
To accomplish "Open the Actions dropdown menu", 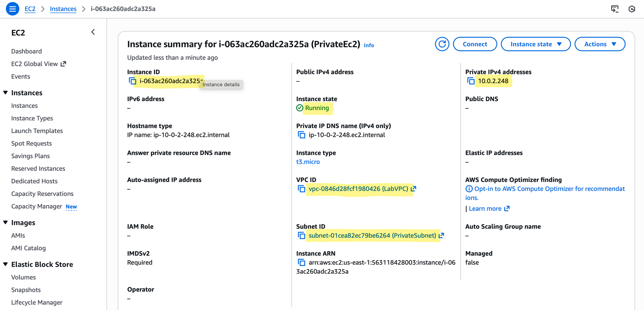I will pos(600,44).
